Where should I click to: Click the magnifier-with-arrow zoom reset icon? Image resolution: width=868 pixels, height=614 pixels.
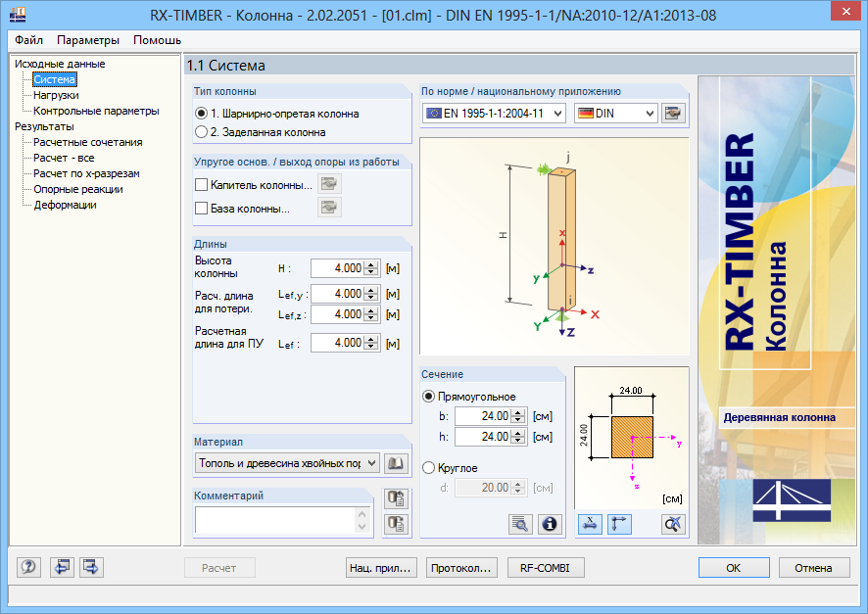[673, 524]
